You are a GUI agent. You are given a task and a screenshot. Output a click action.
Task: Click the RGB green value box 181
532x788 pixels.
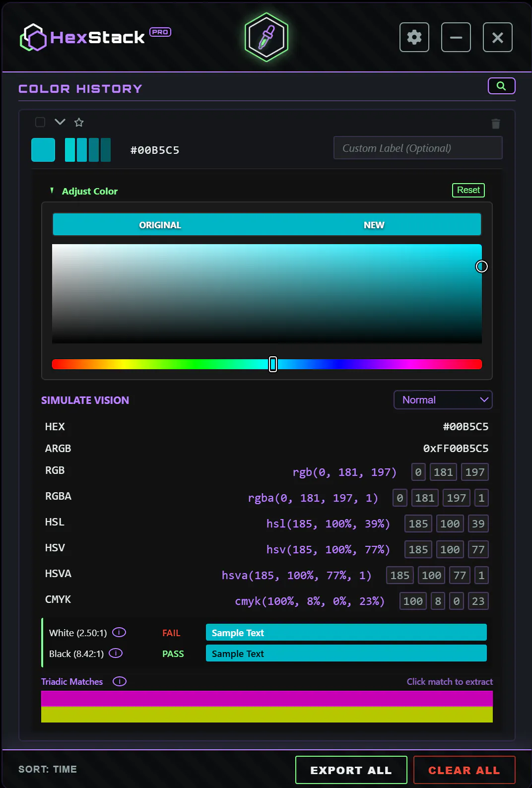[443, 472]
